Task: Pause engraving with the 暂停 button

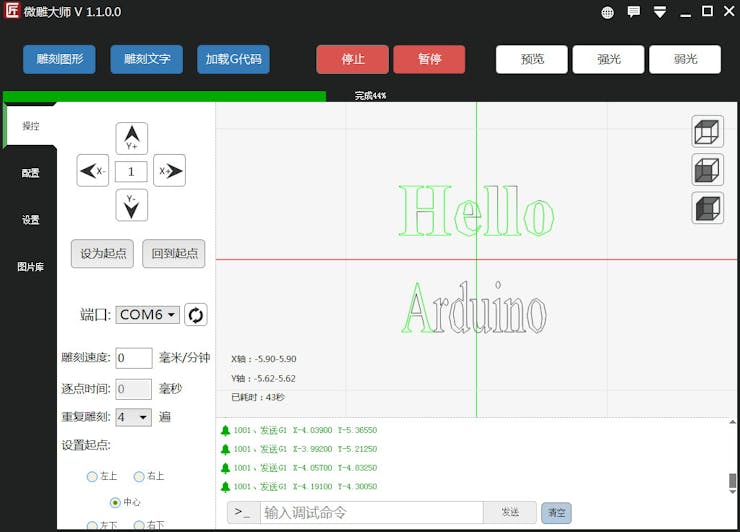Action: click(429, 59)
